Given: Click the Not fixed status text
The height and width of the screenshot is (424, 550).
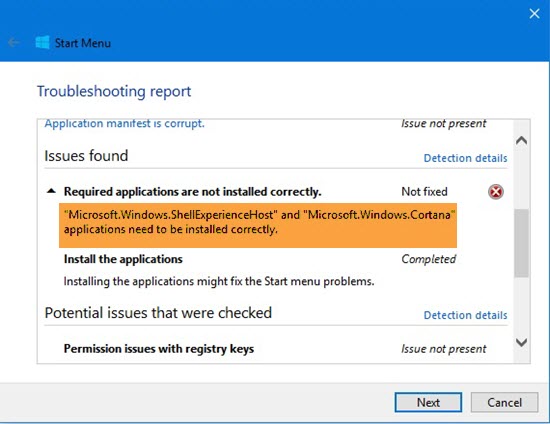Looking at the screenshot, I should (424, 192).
